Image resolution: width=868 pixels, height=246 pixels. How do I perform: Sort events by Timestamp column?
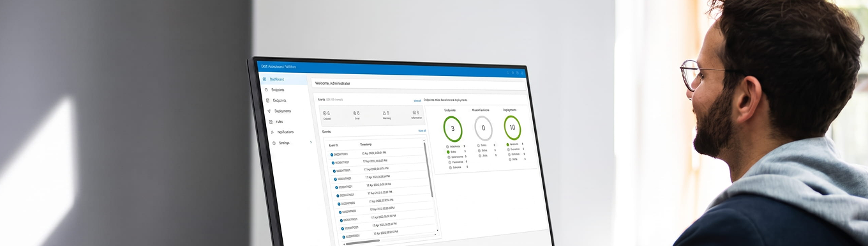(x=366, y=144)
